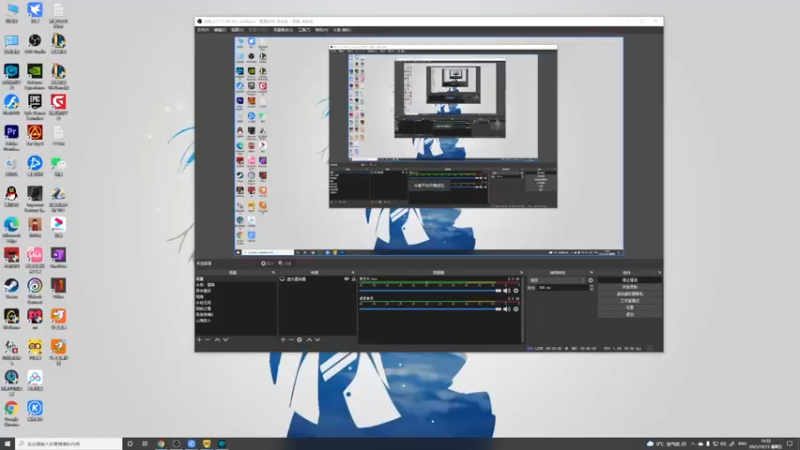The width and height of the screenshot is (800, 450).
Task: Pop out the Sources dock panel
Action: (353, 273)
